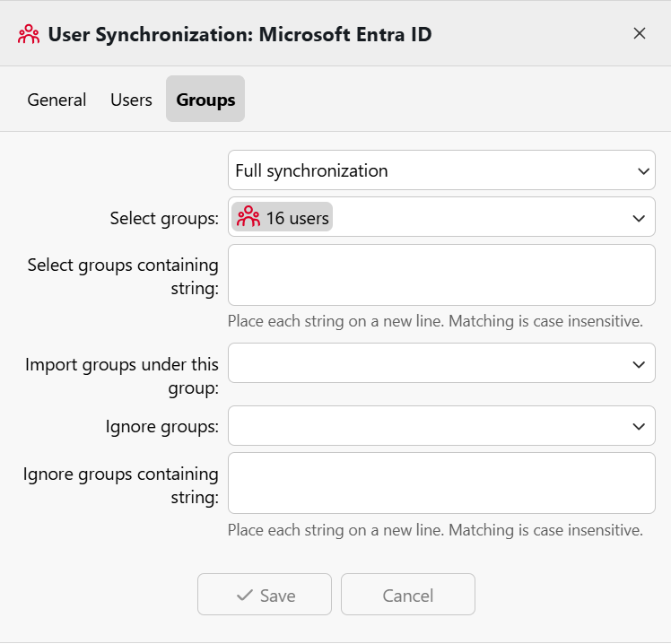Click the dialog title User Synchronization text
Image resolution: width=671 pixels, height=644 pixels.
tap(240, 35)
